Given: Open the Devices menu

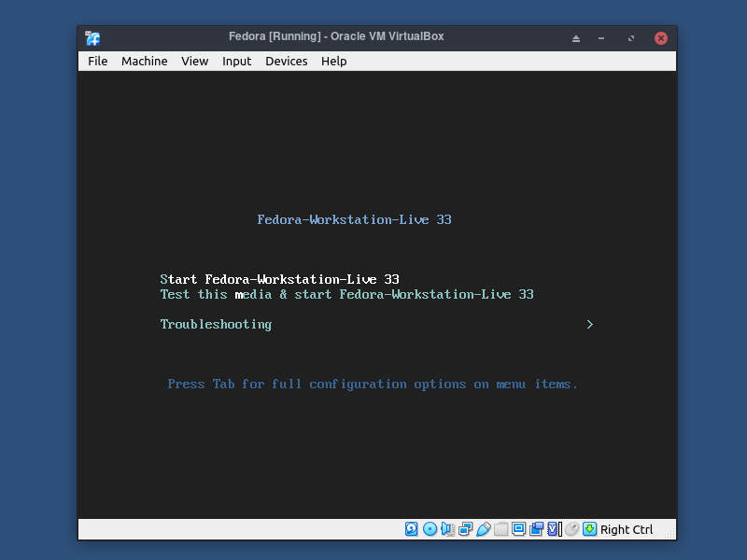Looking at the screenshot, I should pos(286,61).
